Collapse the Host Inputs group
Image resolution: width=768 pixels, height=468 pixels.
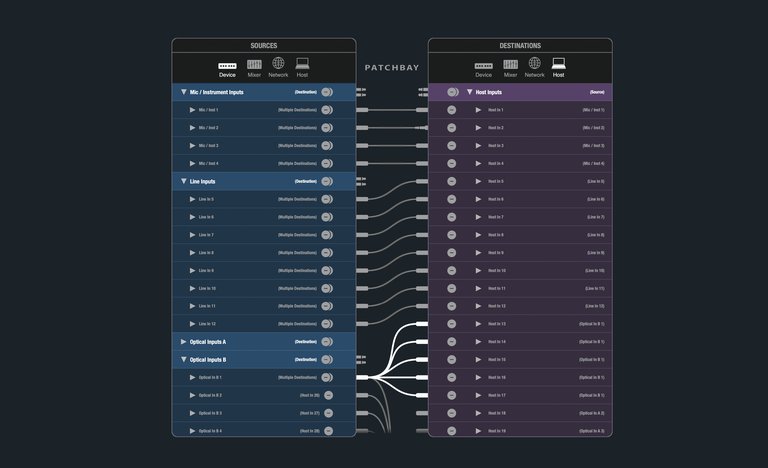click(x=470, y=92)
